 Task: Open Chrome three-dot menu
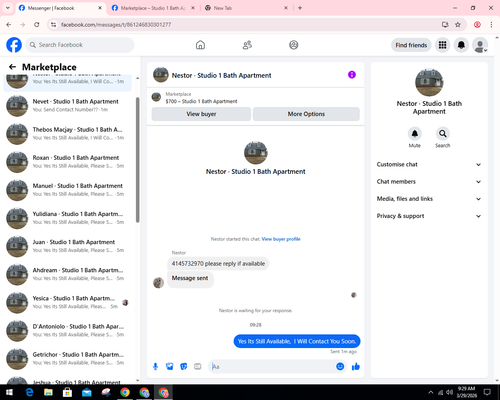[491, 25]
